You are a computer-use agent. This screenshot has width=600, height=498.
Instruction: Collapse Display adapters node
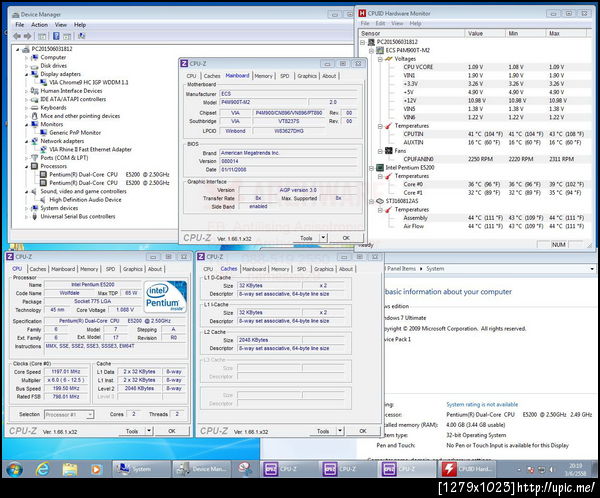point(26,74)
